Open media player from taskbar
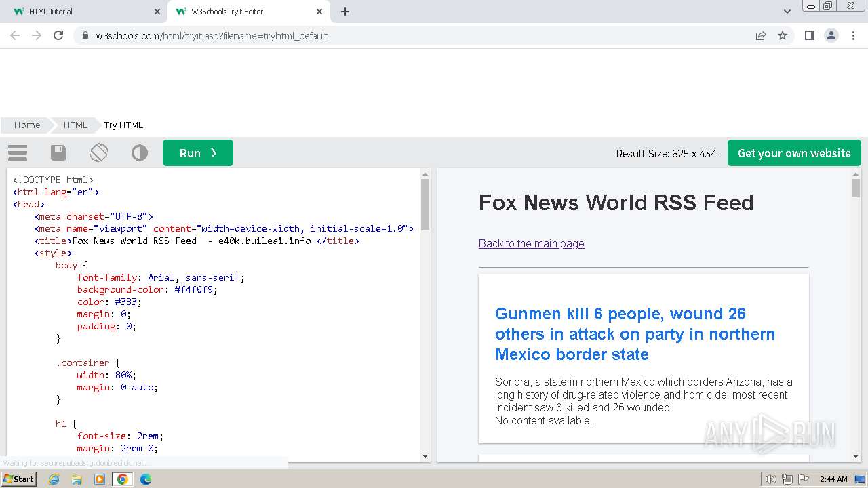Viewport: 868px width, 488px height. (100, 479)
